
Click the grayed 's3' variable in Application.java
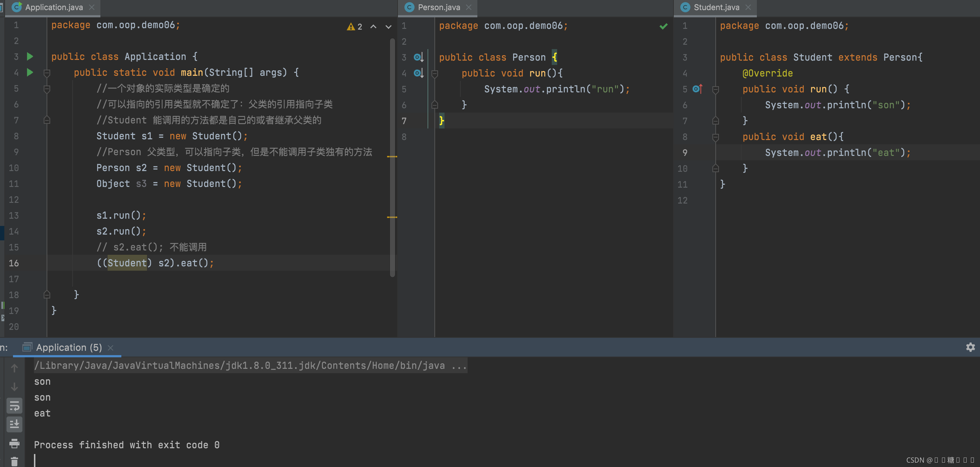pyautogui.click(x=141, y=184)
